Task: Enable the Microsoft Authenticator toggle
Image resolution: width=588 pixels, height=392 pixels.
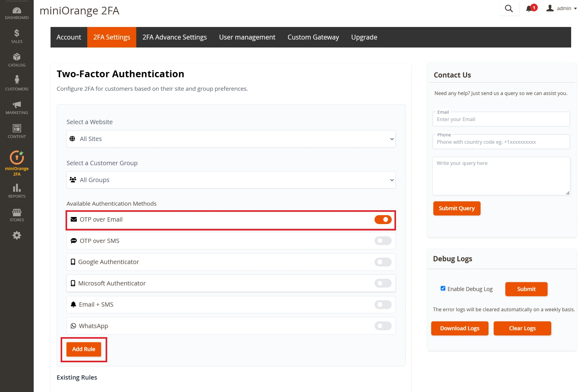Action: pos(383,283)
